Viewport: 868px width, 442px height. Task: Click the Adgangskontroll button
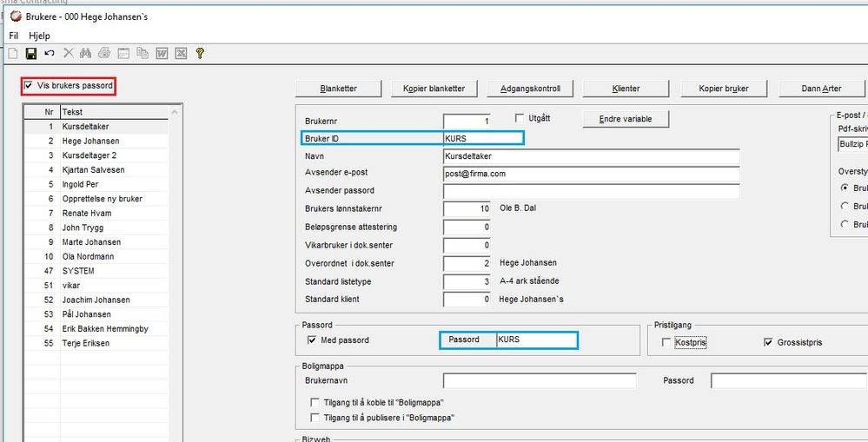tap(530, 89)
